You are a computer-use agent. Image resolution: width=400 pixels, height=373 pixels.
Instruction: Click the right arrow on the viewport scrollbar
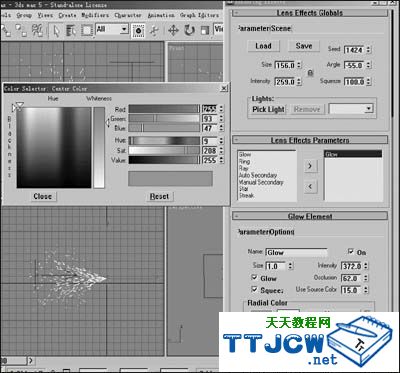30,361
